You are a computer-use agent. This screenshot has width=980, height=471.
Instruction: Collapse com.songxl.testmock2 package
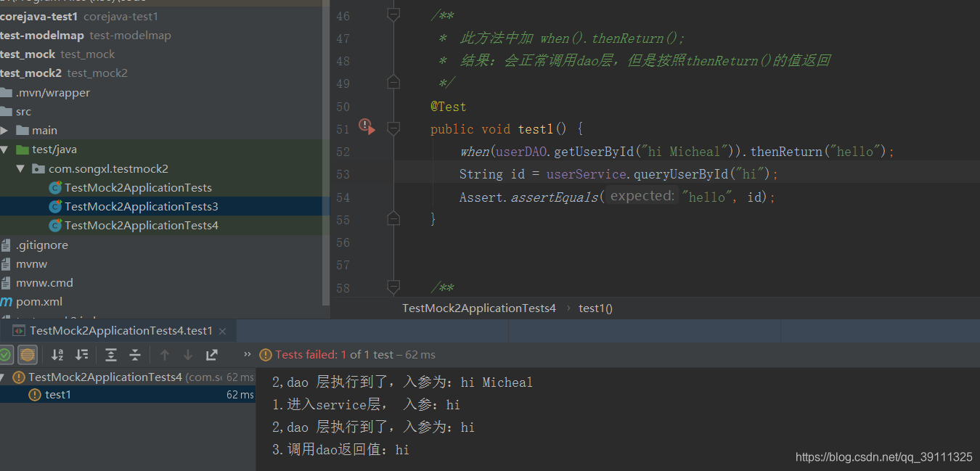[20, 168]
